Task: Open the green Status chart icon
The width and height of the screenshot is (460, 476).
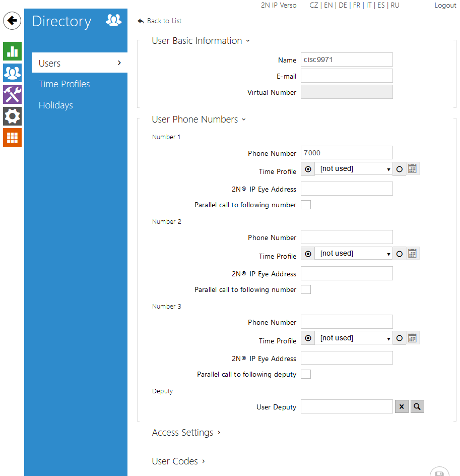Action: pos(12,51)
